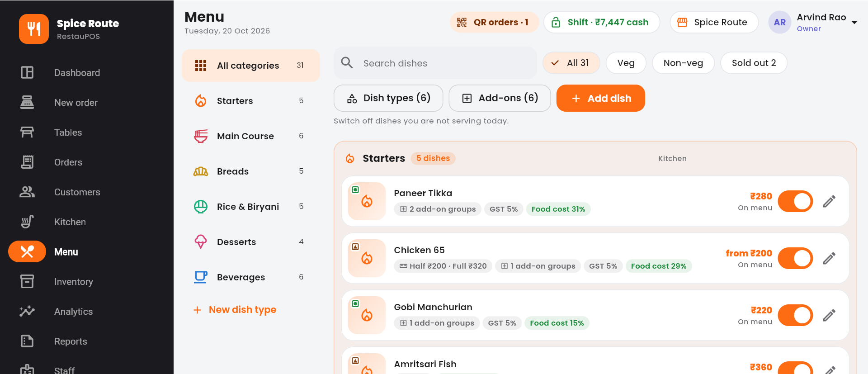The image size is (868, 374).
Task: Click Food cost 15% tag
Action: (557, 323)
